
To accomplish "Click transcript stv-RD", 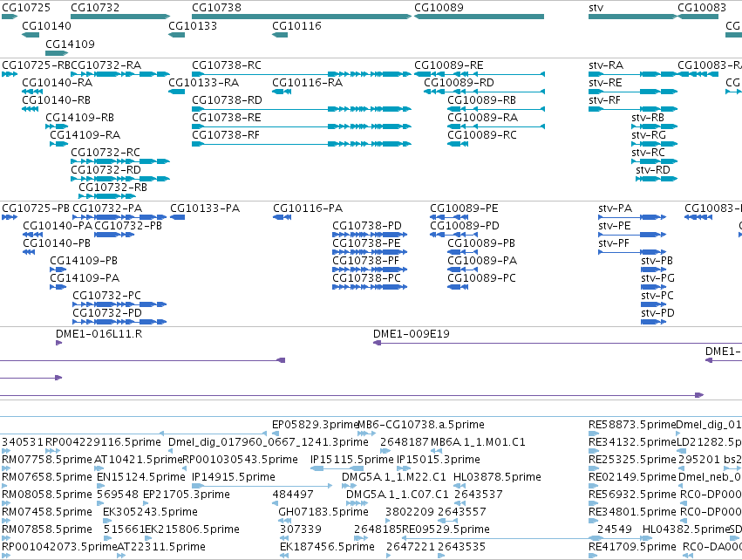I will point(657,179).
